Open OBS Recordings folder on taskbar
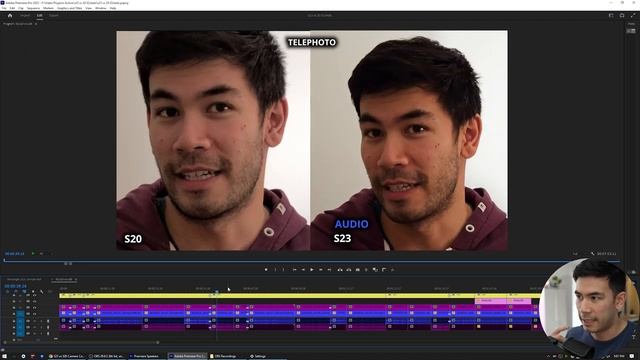This screenshot has height=360, width=640. pos(227,356)
